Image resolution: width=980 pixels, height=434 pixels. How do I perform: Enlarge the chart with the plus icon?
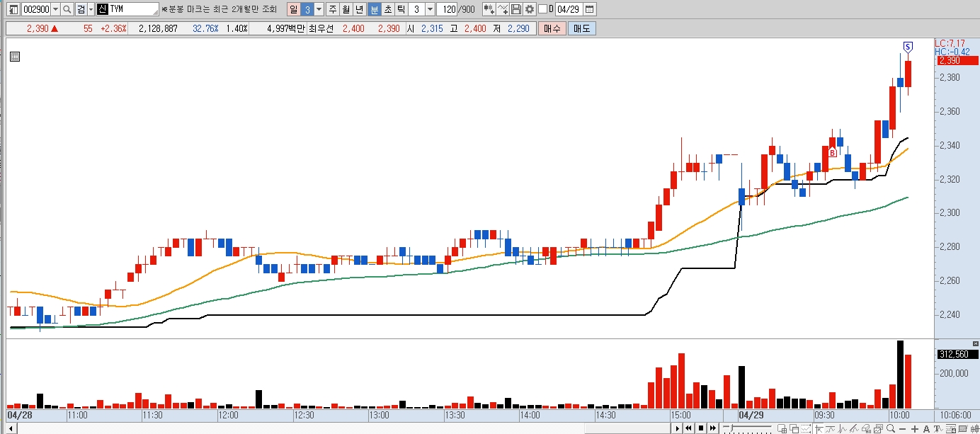[x=915, y=428]
